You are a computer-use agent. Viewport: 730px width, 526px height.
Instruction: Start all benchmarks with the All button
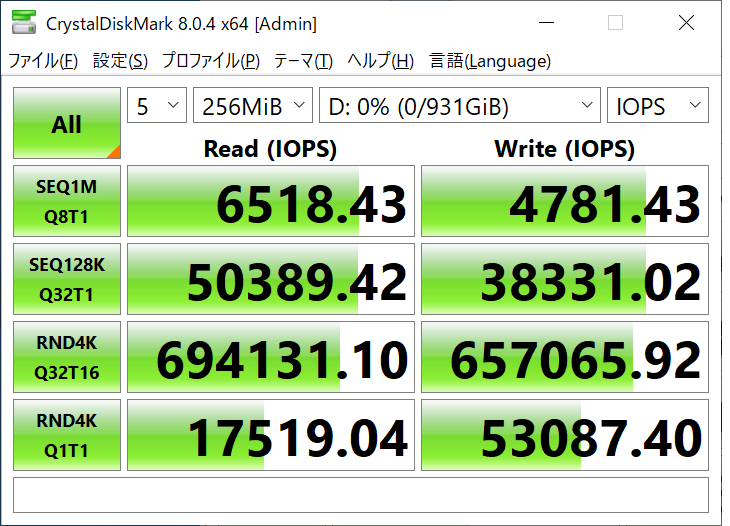67,123
